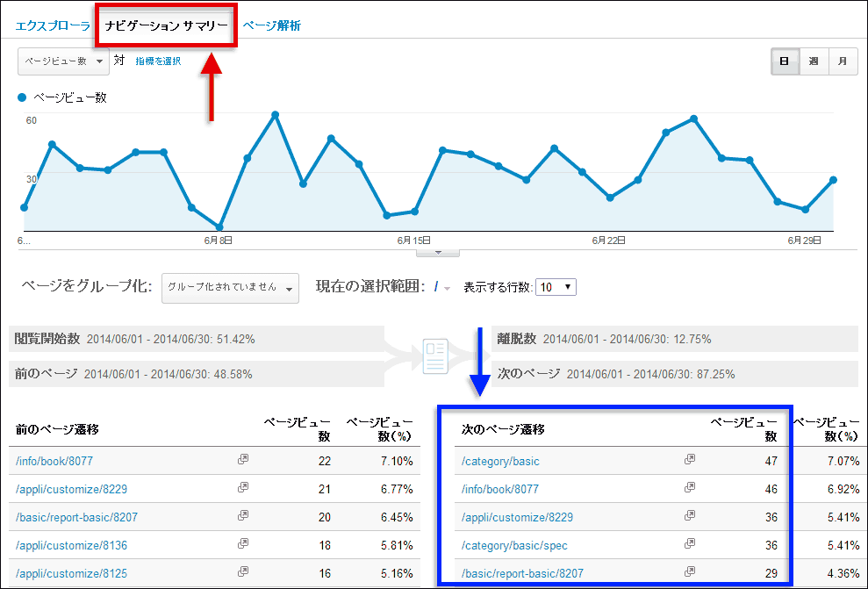
Task: Click the 次のページ 87.25% summary bar
Action: click(675, 374)
